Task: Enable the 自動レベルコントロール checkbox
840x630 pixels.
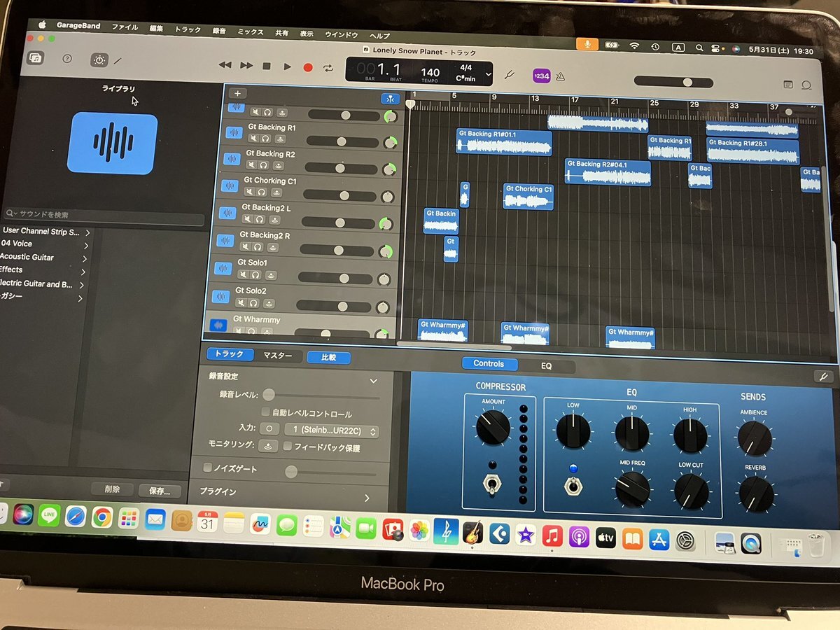Action: [x=265, y=413]
